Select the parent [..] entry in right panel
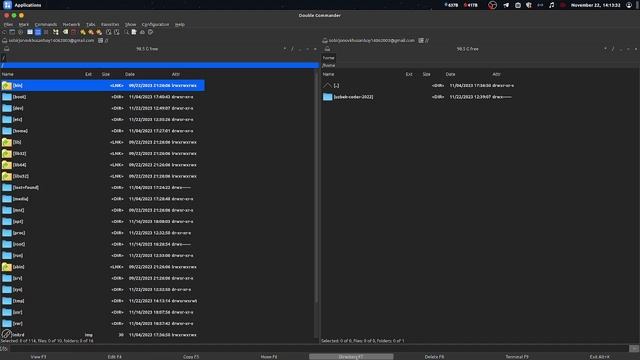This screenshot has width=640, height=360. 419,85
